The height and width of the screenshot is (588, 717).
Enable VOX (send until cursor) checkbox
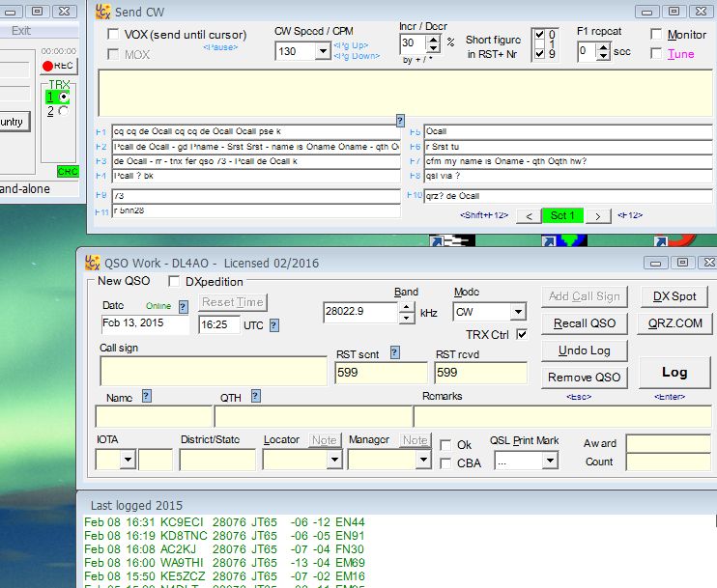click(x=113, y=35)
